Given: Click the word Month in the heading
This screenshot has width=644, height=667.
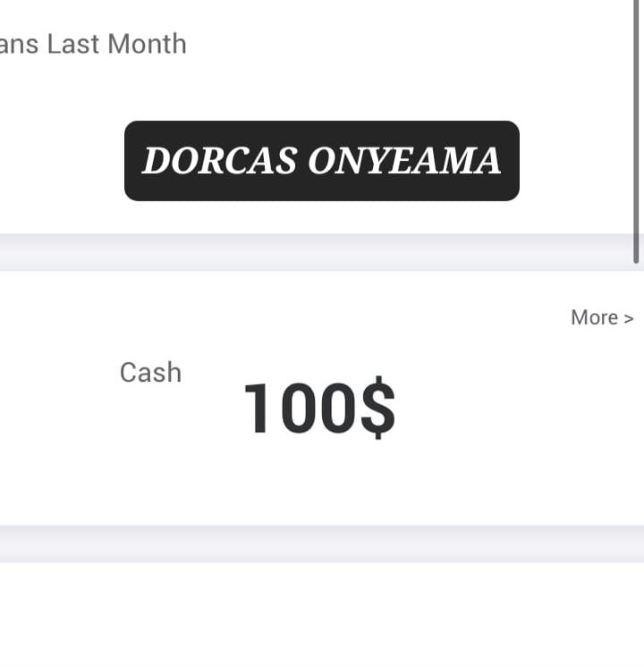Looking at the screenshot, I should tap(147, 44).
